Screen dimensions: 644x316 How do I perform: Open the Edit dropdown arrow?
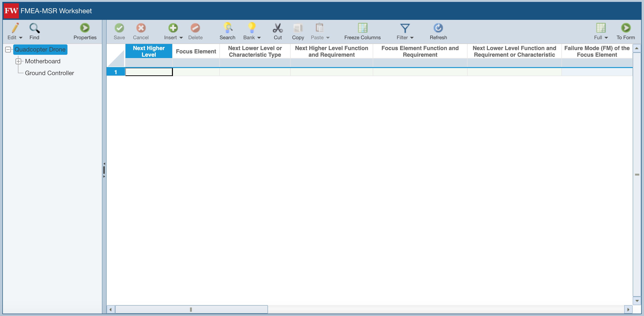pyautogui.click(x=21, y=38)
